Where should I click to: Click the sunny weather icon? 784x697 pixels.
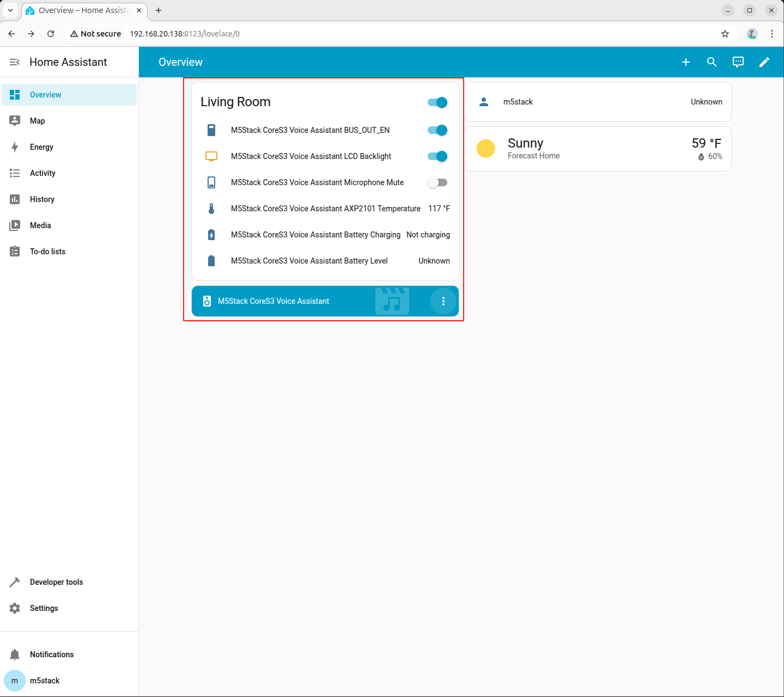point(485,149)
